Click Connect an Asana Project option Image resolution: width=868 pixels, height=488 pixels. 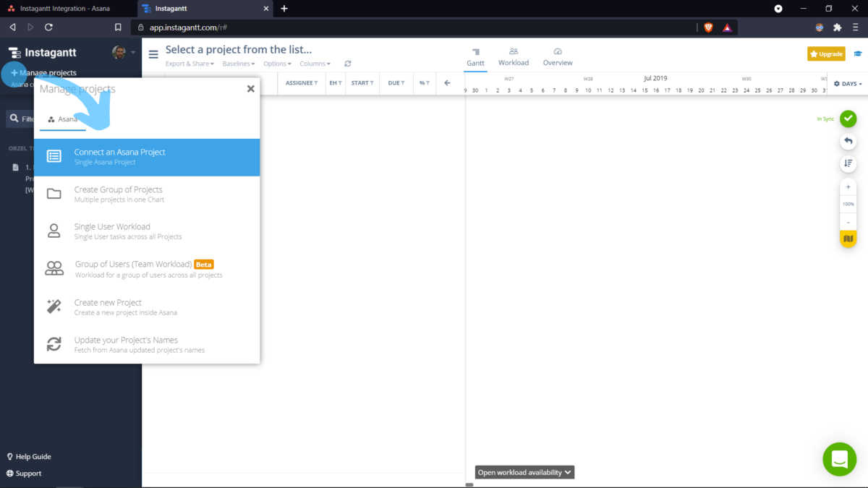(x=147, y=157)
